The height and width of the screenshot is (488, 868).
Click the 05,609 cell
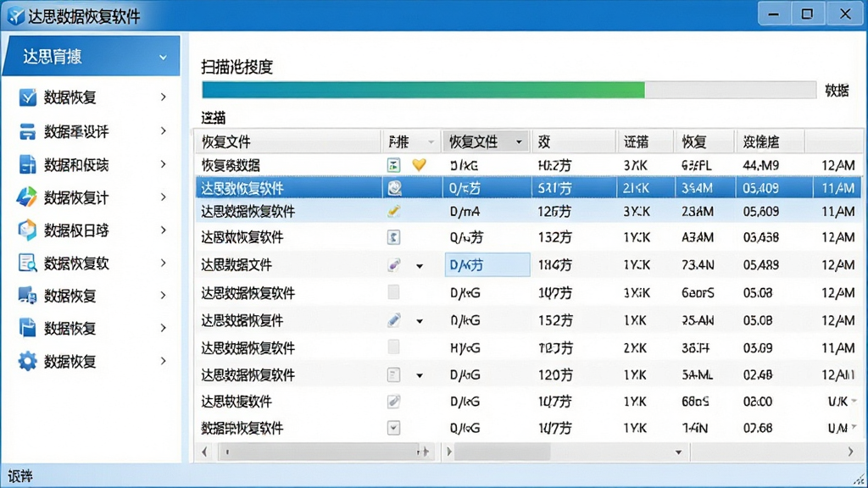(760, 211)
